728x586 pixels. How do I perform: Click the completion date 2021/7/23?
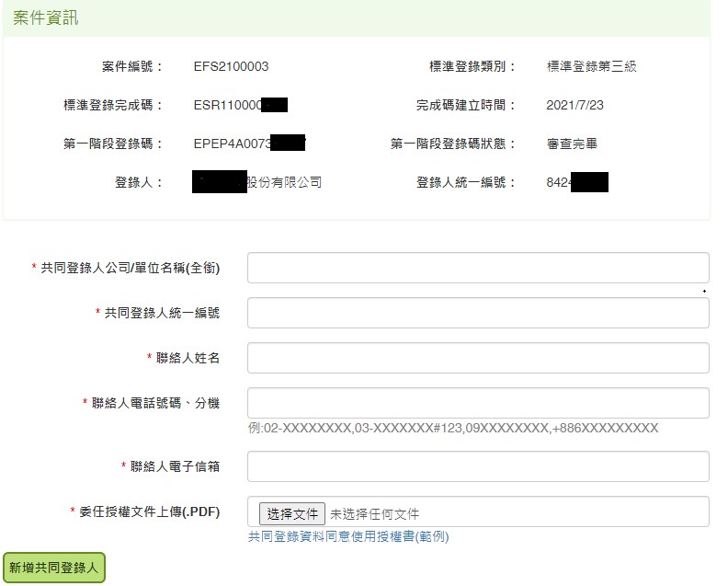[x=574, y=105]
